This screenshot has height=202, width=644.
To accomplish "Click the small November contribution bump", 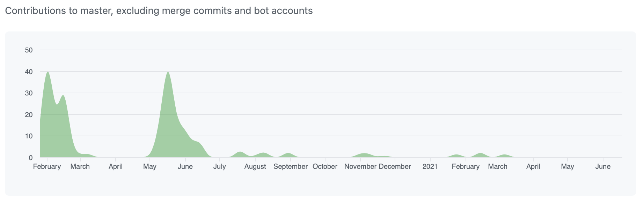I will [x=364, y=155].
